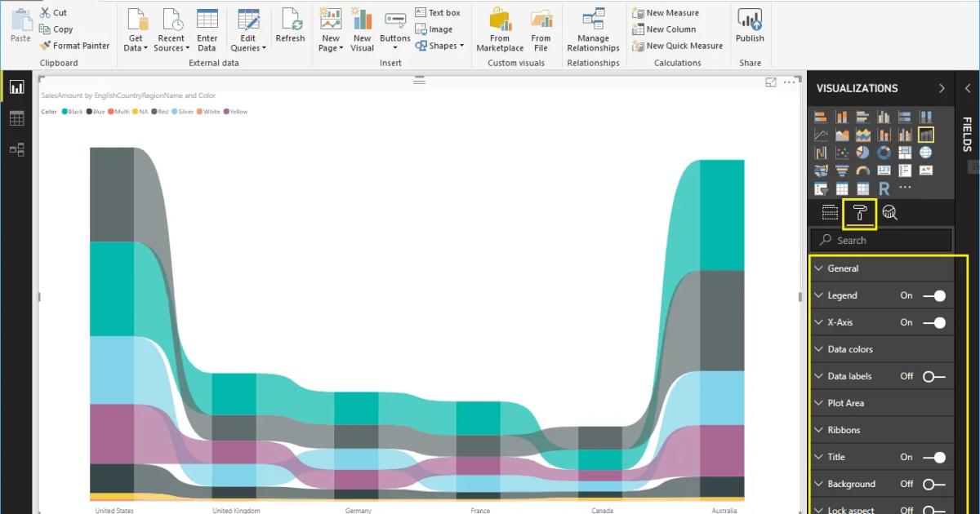The image size is (980, 514).
Task: Collapse the Visualizations pane with arrow
Action: coord(942,88)
